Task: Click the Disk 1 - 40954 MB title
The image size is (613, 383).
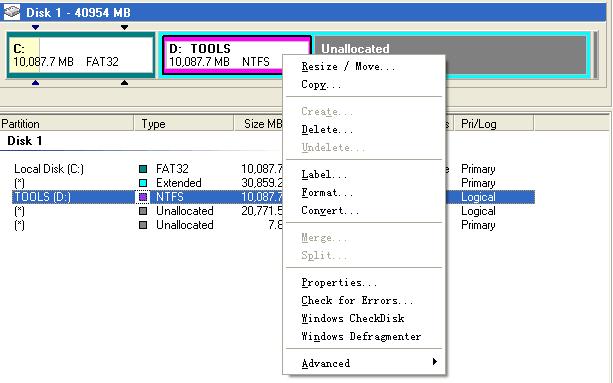Action: [x=78, y=13]
